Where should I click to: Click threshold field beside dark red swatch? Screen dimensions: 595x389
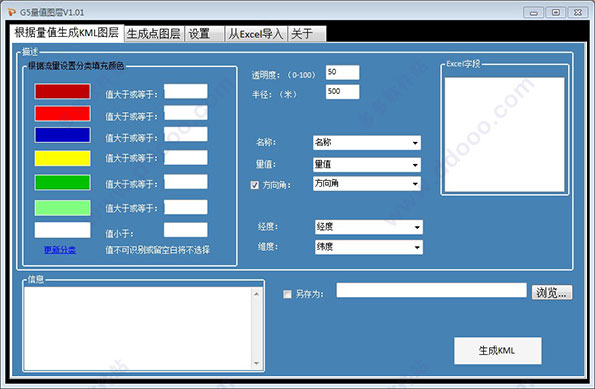[186, 91]
